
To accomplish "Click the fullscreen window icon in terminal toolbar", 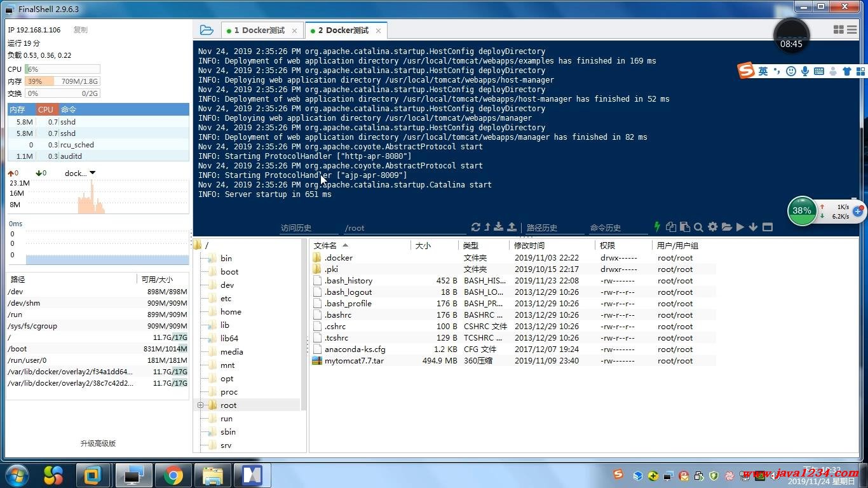I will 767,227.
